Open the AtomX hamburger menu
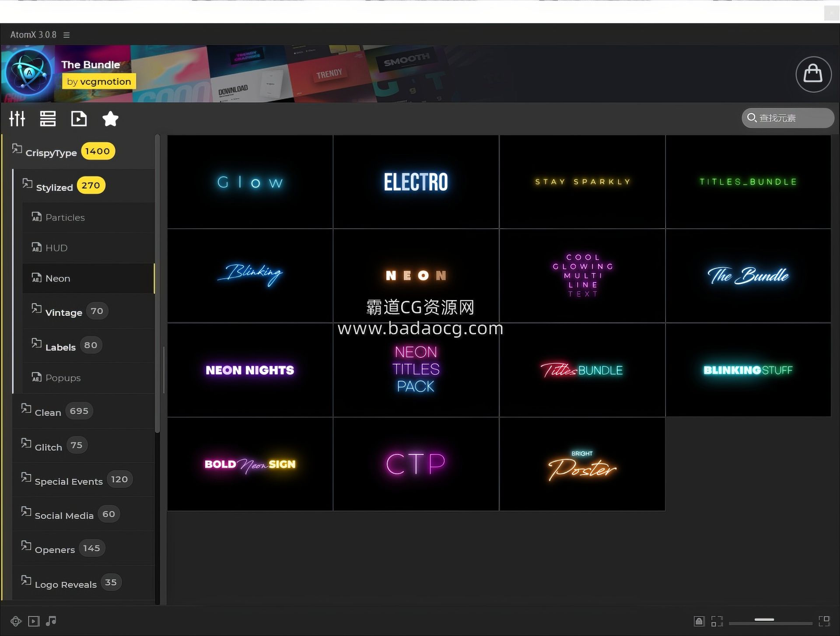Screen dimensions: 840x636 pos(66,35)
